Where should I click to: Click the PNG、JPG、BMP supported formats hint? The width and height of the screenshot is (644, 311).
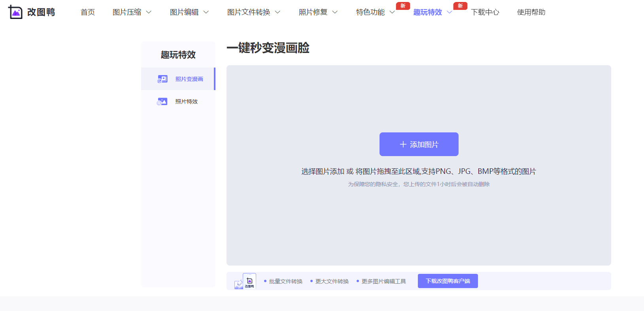[x=419, y=172]
